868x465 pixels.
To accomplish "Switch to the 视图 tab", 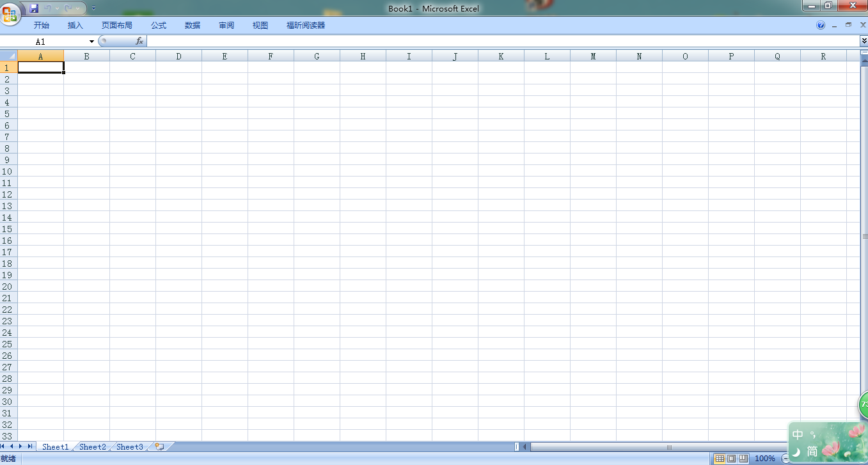I will 260,26.
